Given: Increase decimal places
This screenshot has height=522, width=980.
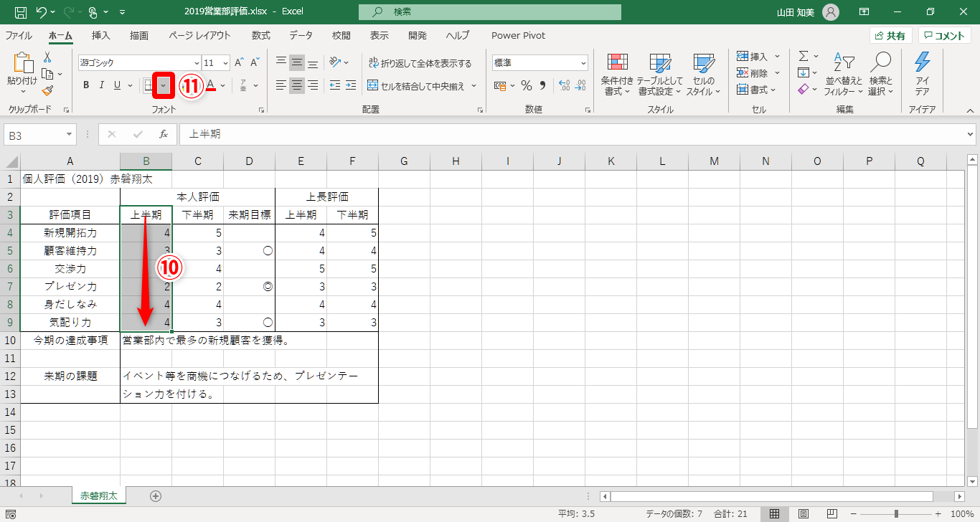Looking at the screenshot, I should tap(563, 86).
